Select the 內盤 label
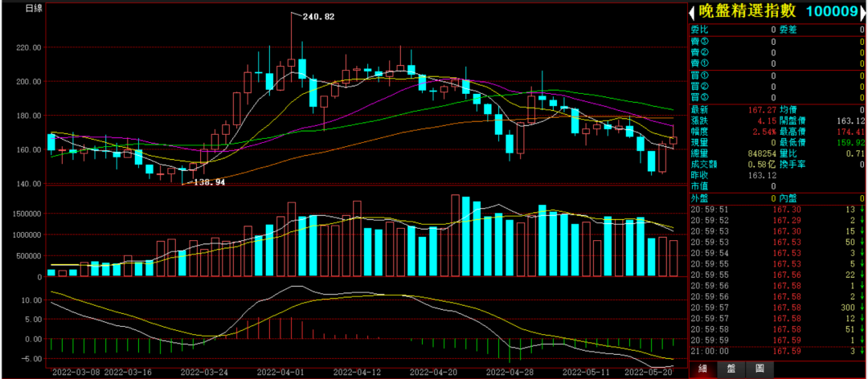This screenshot has height=379, width=868. (x=788, y=198)
